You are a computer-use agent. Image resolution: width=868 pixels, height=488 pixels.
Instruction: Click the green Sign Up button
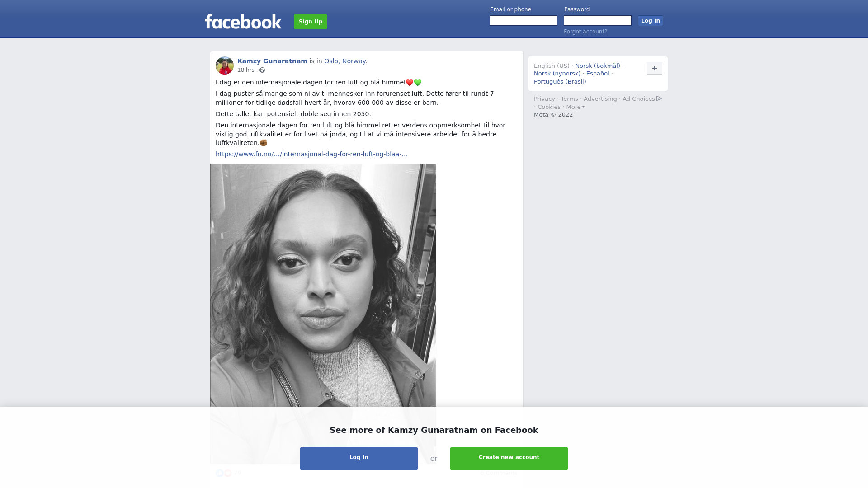coord(311,22)
